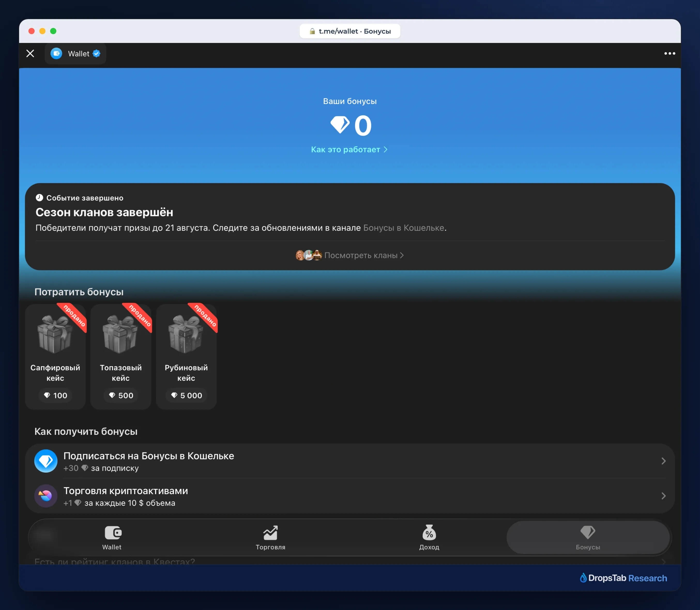Image resolution: width=700 pixels, height=610 pixels.
Task: Click the crypto trading pie icon
Action: pyautogui.click(x=46, y=496)
